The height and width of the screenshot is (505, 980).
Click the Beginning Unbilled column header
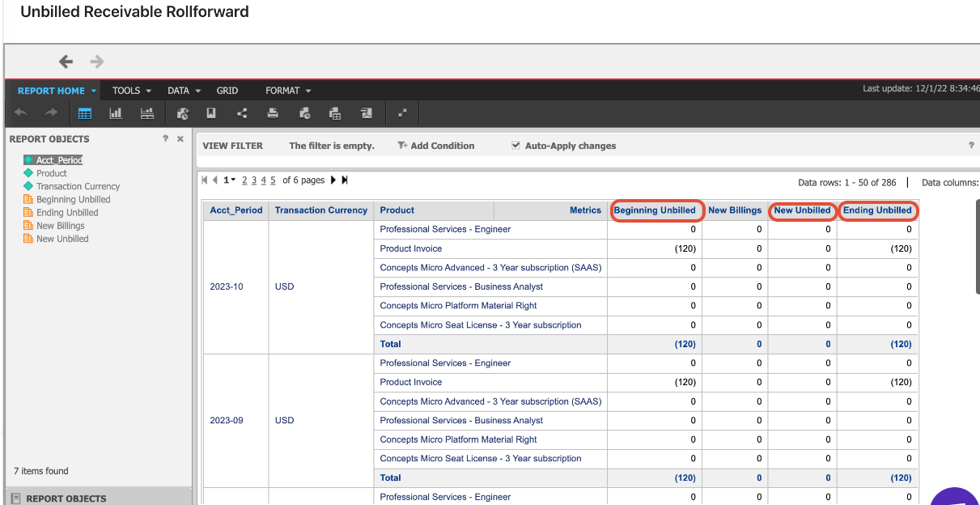tap(655, 210)
